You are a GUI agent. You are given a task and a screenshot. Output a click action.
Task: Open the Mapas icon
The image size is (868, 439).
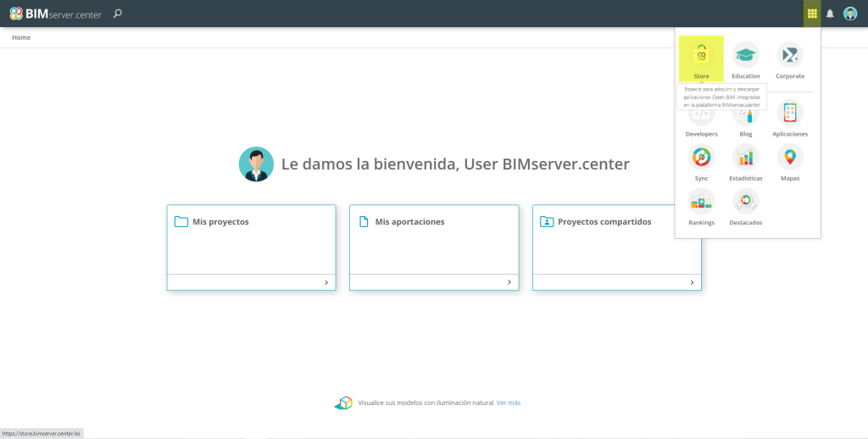click(789, 158)
